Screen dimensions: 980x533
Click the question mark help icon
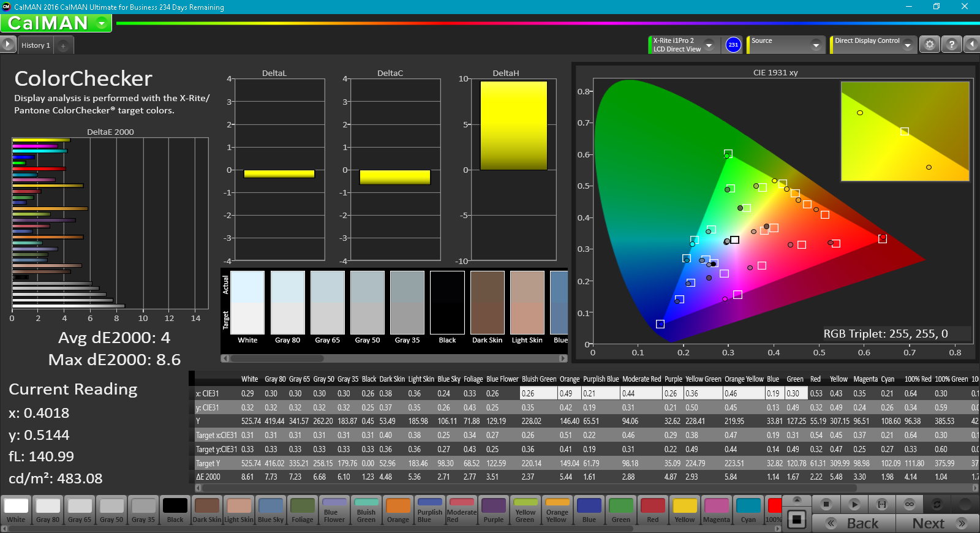[x=951, y=44]
